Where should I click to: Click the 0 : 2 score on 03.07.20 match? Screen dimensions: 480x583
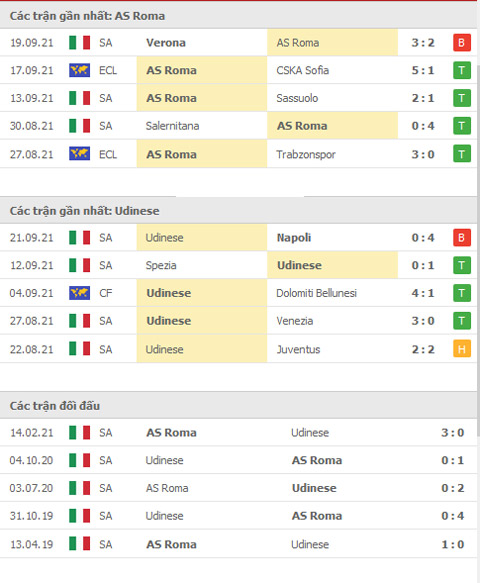tap(452, 488)
